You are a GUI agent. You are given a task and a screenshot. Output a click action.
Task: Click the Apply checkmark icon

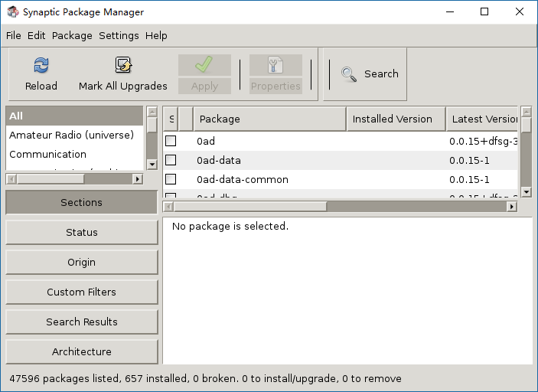coord(204,65)
